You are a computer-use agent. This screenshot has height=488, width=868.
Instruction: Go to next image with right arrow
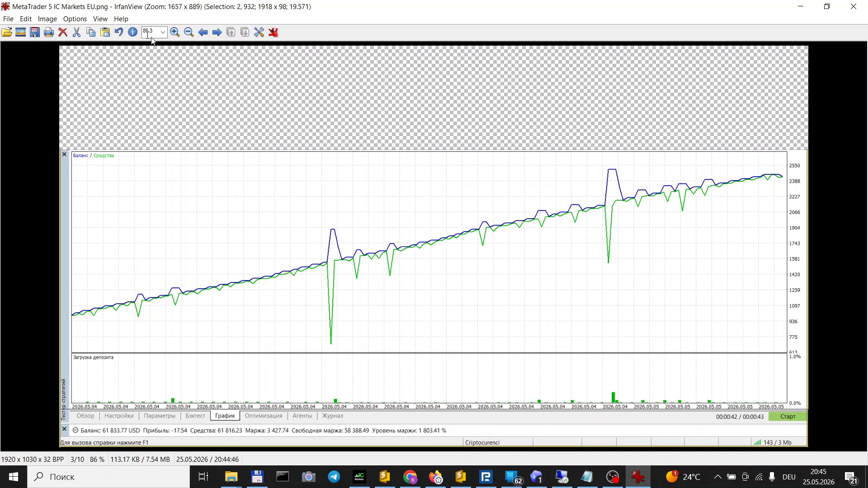[217, 32]
